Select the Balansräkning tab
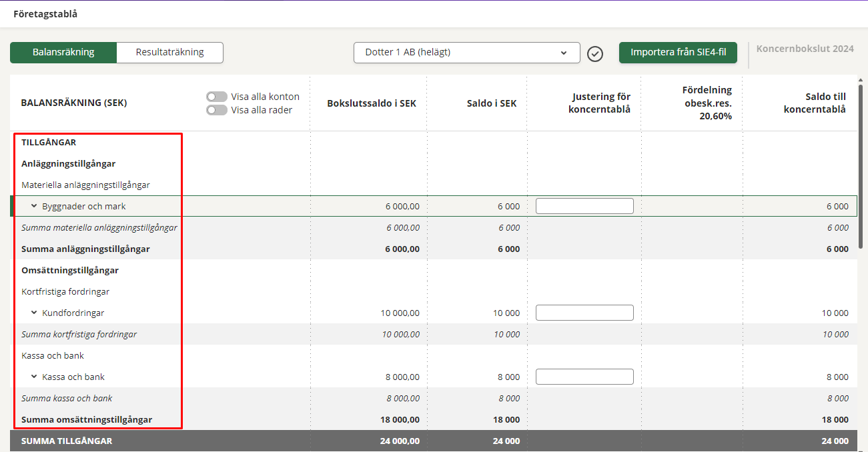868x452 pixels. [63, 53]
